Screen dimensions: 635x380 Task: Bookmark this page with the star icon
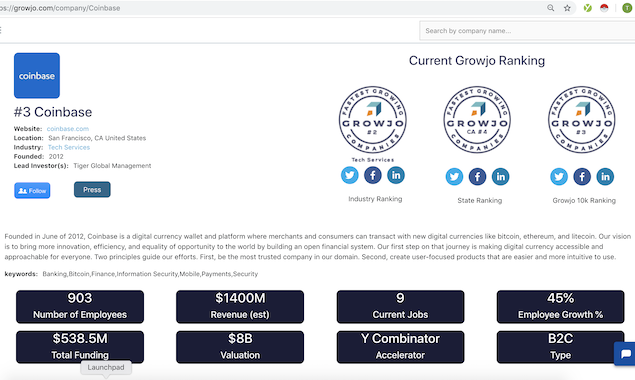(x=567, y=8)
